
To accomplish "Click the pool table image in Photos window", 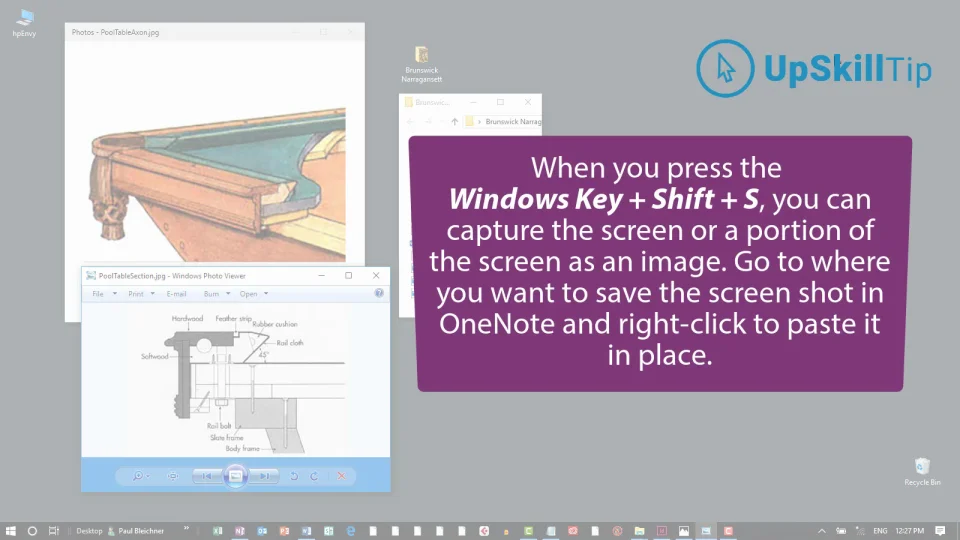I will click(218, 184).
